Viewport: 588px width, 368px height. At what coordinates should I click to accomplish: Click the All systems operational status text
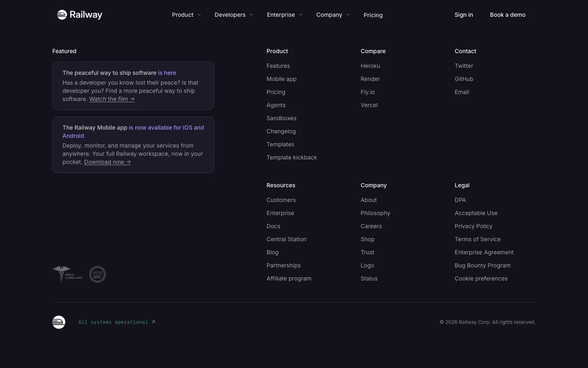pyautogui.click(x=113, y=322)
